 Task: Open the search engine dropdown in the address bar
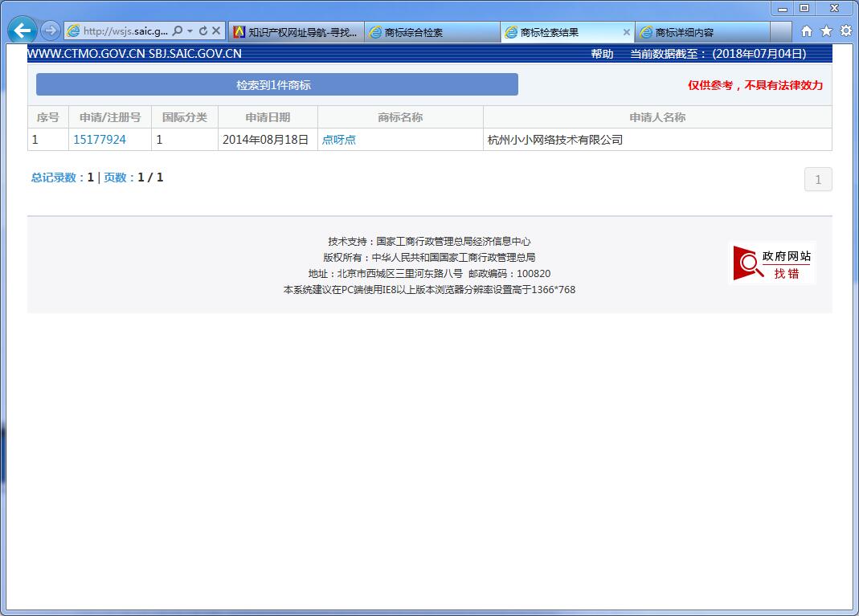coord(191,30)
